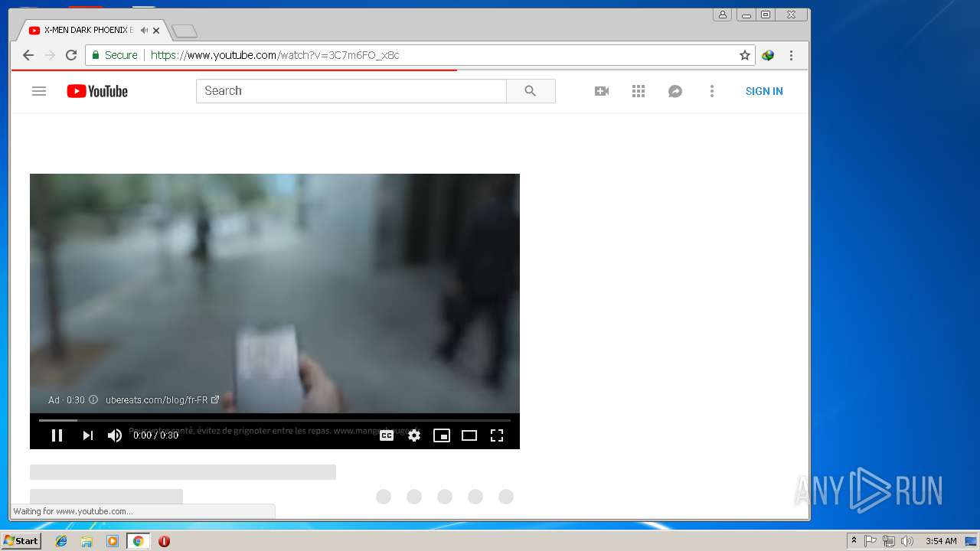Open Windows Explorer folder from taskbar
This screenshot has height=551, width=980.
(87, 541)
